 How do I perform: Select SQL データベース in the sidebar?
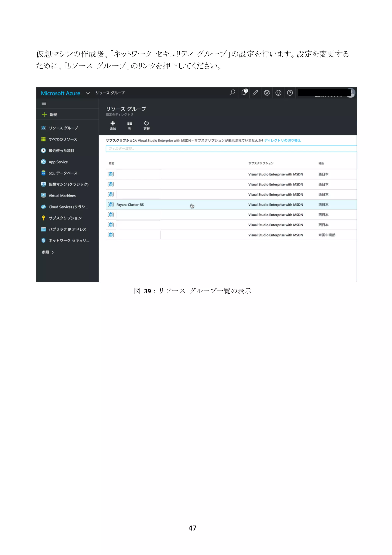point(63,173)
